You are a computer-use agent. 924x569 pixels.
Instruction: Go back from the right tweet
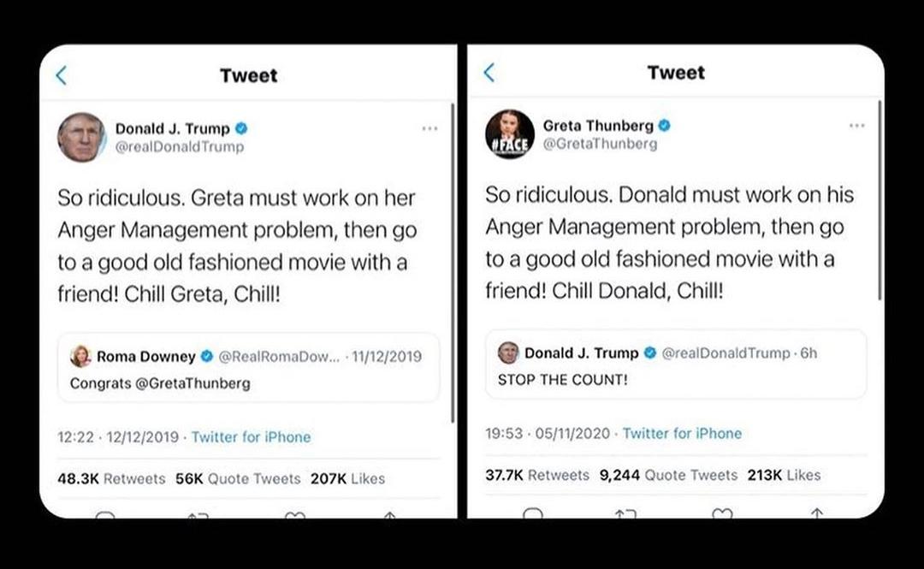(489, 73)
